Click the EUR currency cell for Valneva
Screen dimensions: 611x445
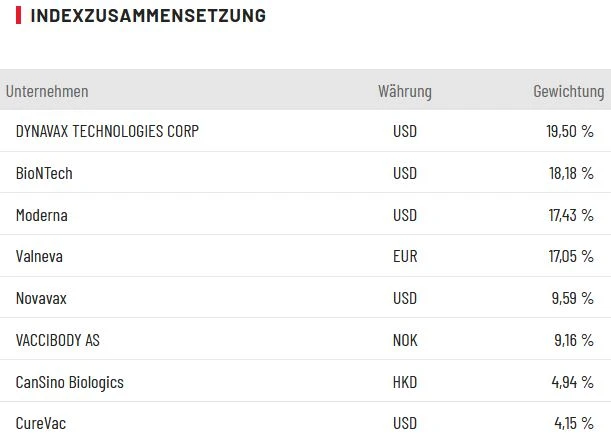click(405, 257)
